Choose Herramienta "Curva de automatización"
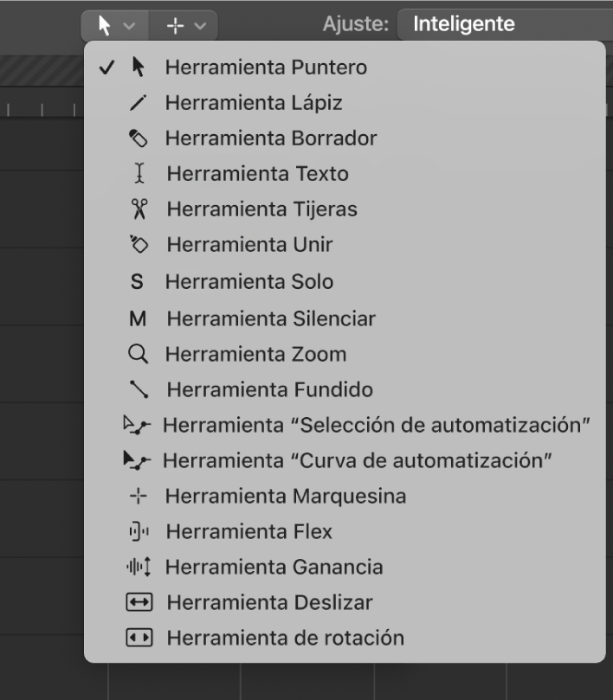Viewport: 613px width, 700px height. click(x=357, y=460)
